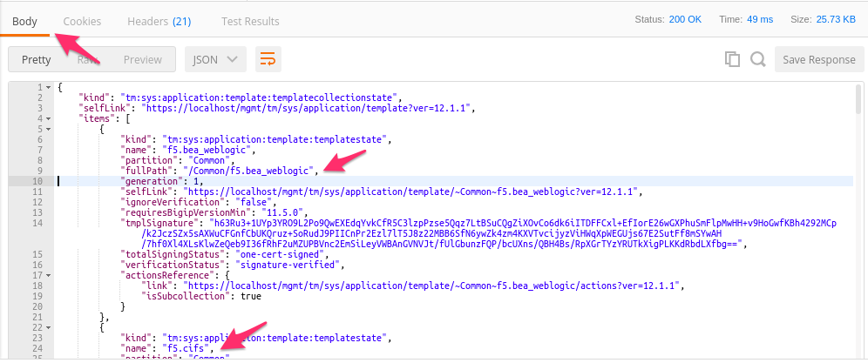Click the "one-cert-signed" value
Viewport: 868px width, 363px height.
(283, 254)
